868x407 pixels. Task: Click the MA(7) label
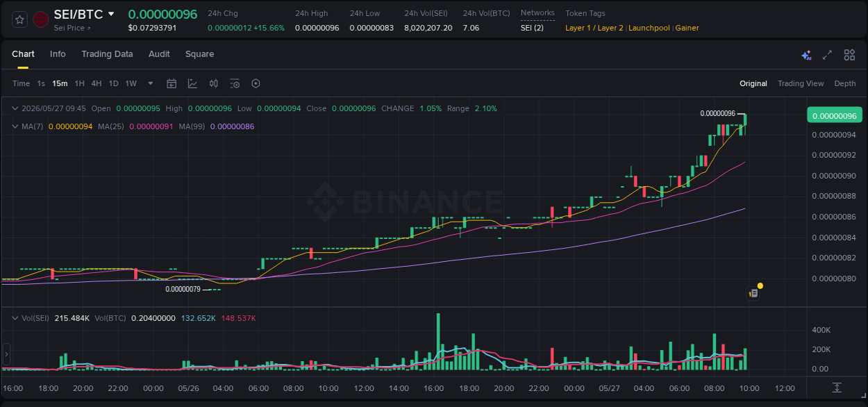pos(33,126)
